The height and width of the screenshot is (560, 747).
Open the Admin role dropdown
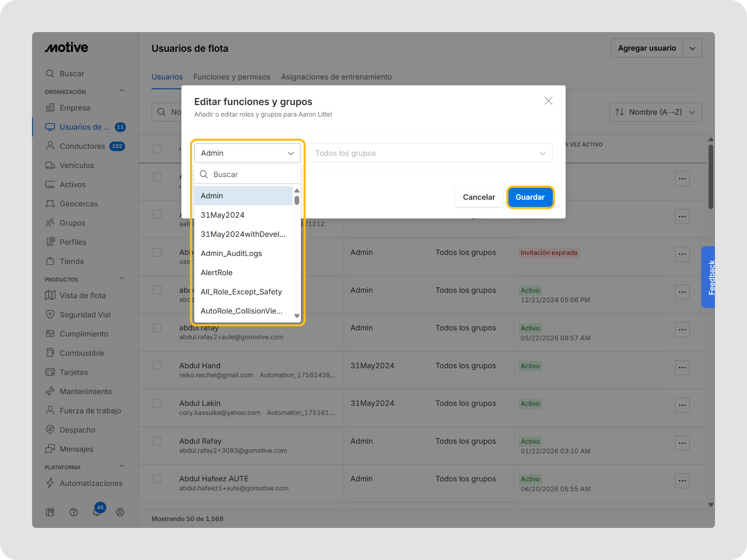point(247,153)
